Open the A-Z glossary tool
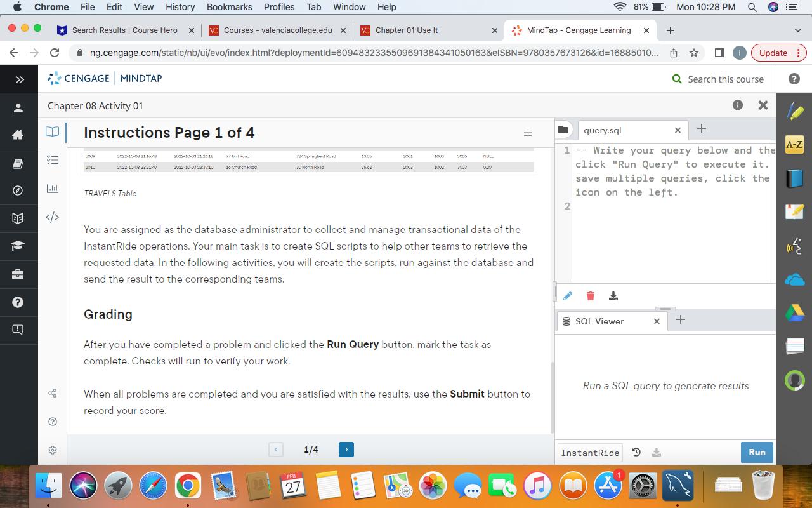 tap(795, 145)
